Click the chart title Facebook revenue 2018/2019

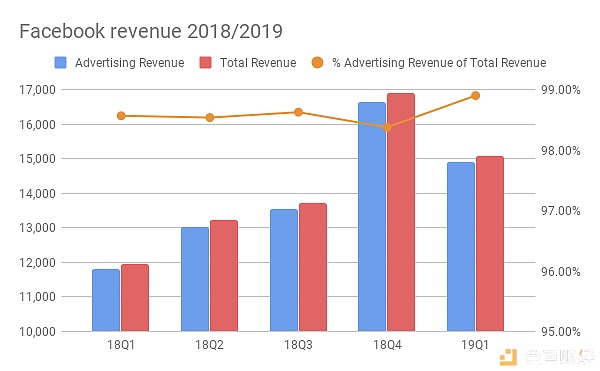tap(151, 31)
